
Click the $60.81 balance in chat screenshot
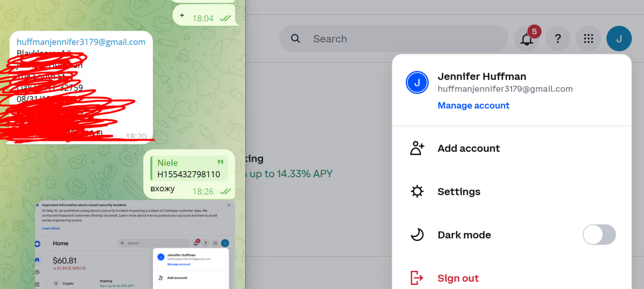tap(65, 260)
